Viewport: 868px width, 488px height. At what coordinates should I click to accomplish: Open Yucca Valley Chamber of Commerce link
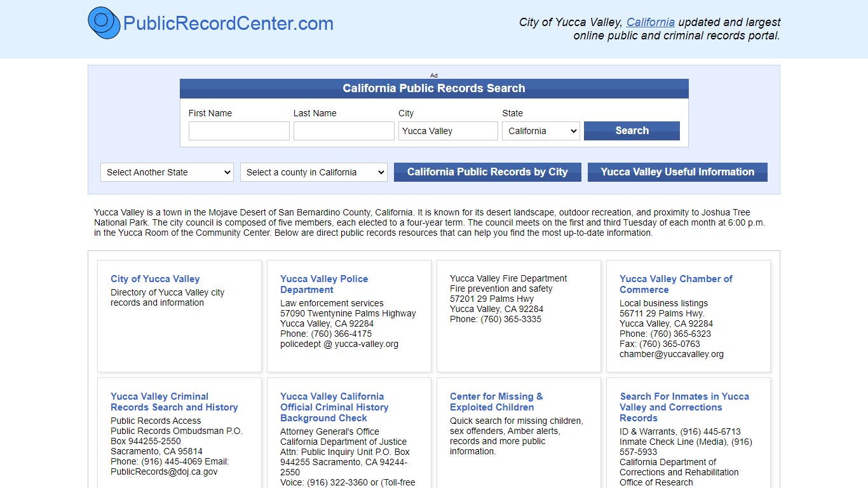(676, 284)
